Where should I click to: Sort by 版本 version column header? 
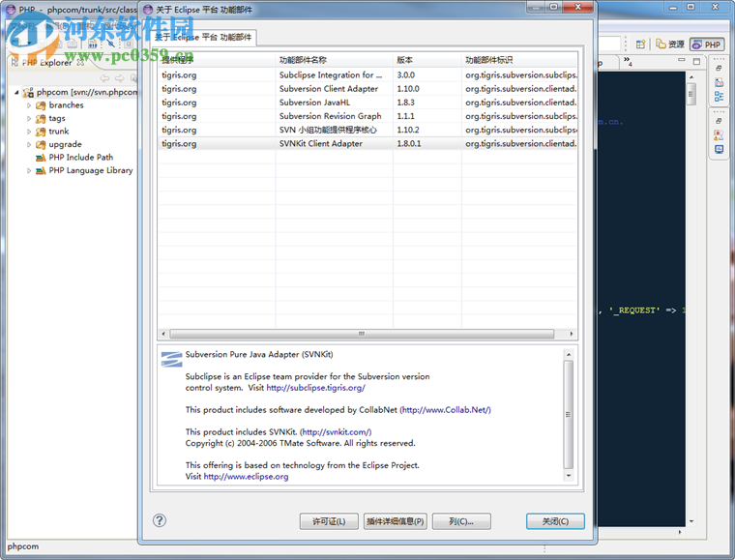tap(427, 60)
